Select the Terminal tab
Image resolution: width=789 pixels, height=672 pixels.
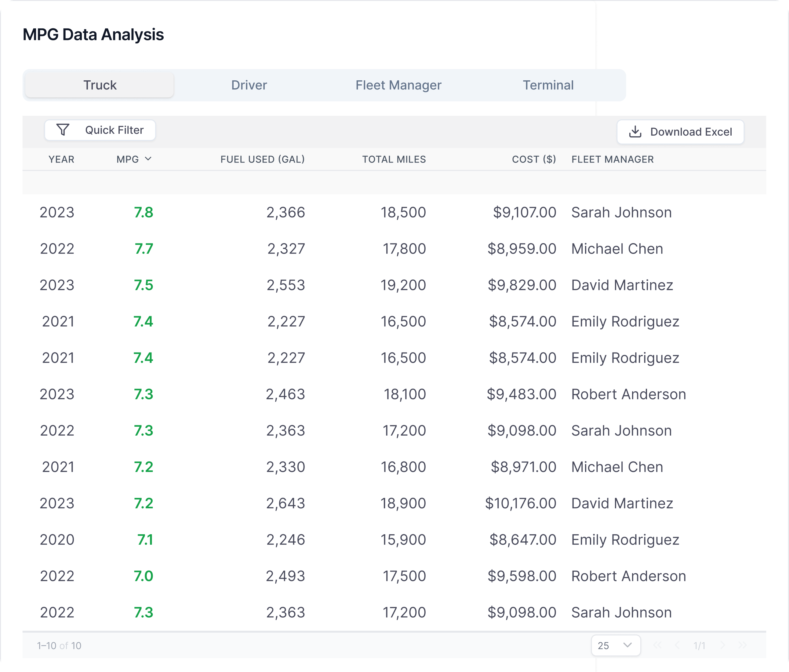(548, 85)
